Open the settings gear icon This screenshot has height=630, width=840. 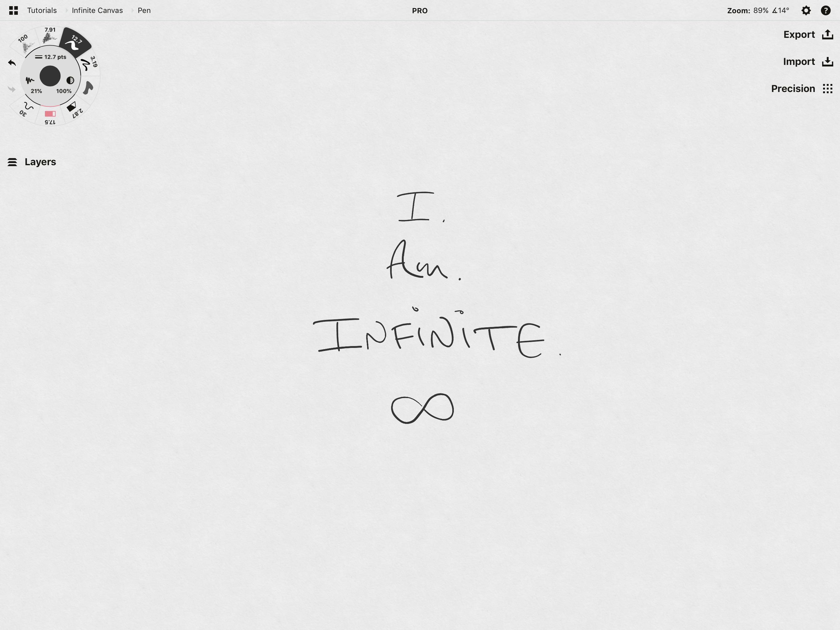click(x=806, y=10)
